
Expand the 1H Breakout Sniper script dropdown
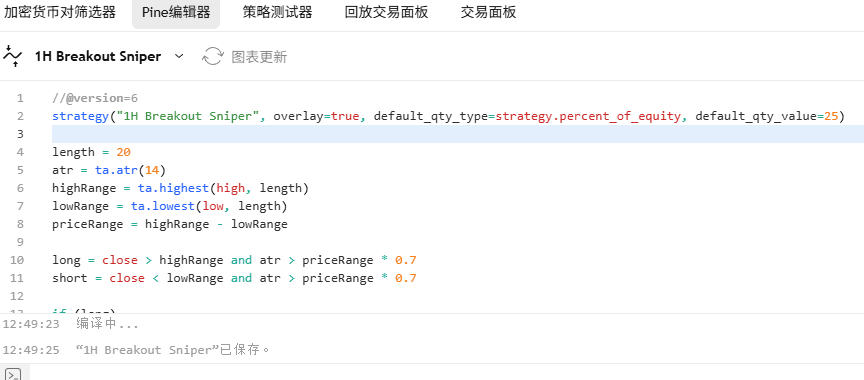click(179, 56)
